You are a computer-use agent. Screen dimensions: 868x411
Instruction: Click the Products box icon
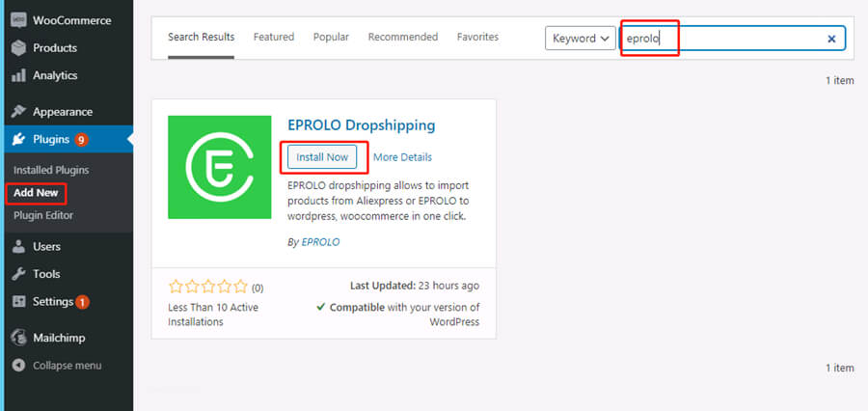(x=19, y=48)
